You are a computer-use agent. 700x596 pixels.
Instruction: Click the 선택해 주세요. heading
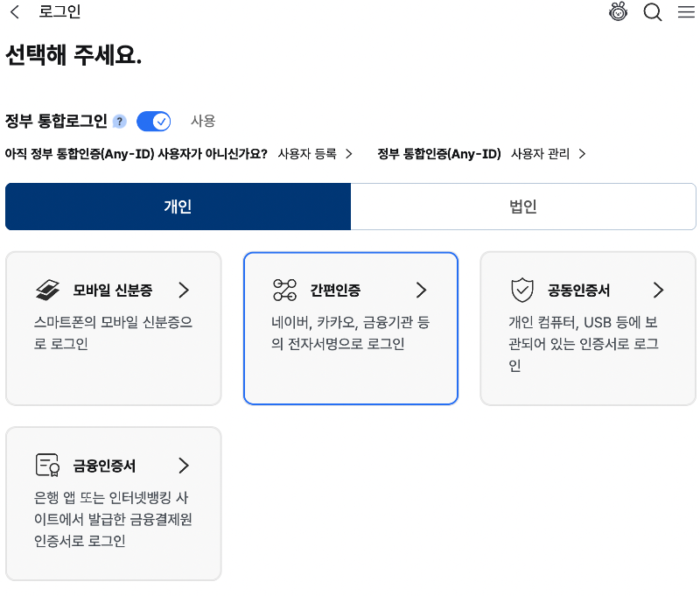click(x=73, y=55)
